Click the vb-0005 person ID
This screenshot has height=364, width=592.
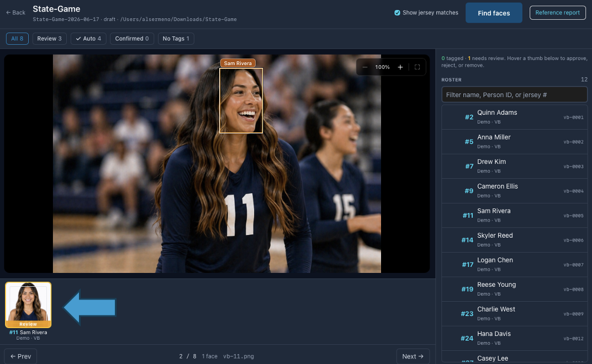point(573,216)
